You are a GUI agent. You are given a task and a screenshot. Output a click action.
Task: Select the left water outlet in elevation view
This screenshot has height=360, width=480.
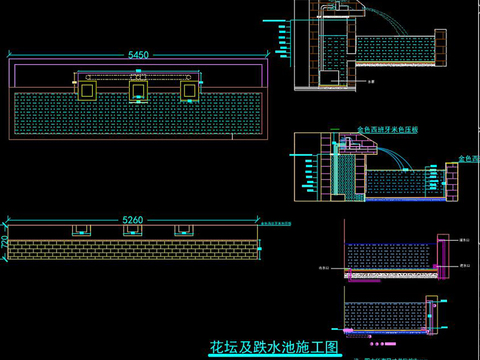(x=82, y=230)
